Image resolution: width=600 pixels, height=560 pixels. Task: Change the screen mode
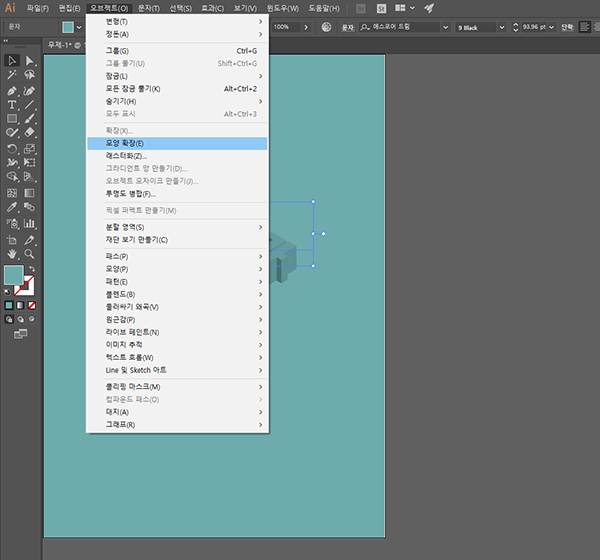pyautogui.click(x=21, y=334)
